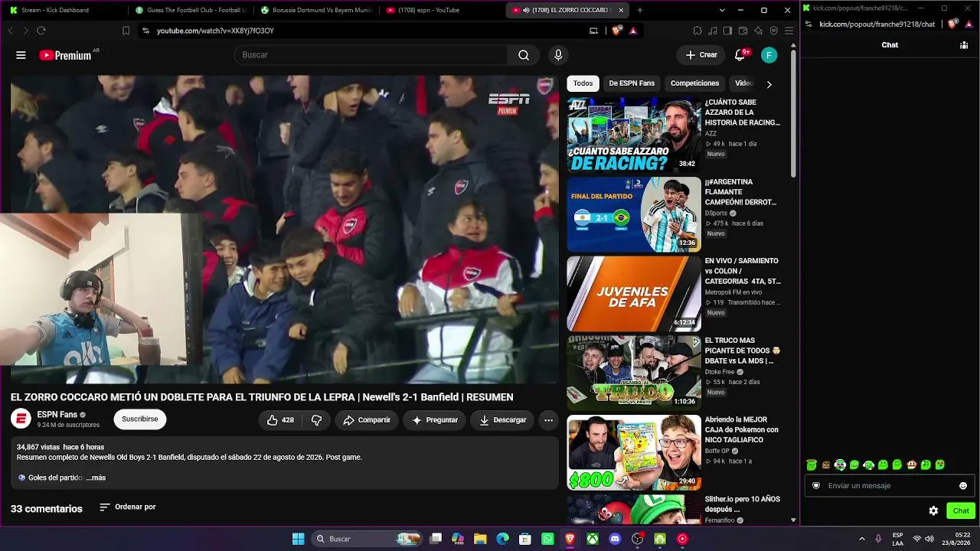Viewport: 980px width, 551px height.
Task: Click the YouTube search input field
Action: click(x=371, y=55)
